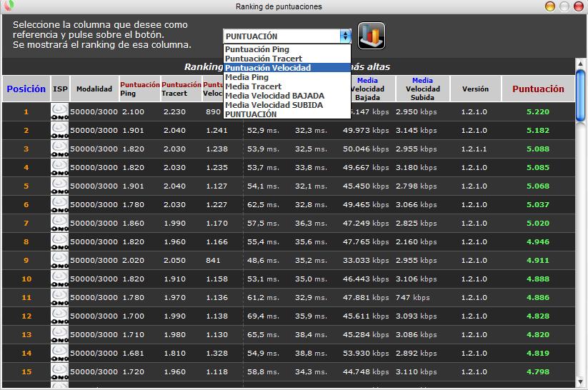Click the PUNTUACIÓN combo box arrow
Viewport: 588px width, 390px height.
coord(346,36)
